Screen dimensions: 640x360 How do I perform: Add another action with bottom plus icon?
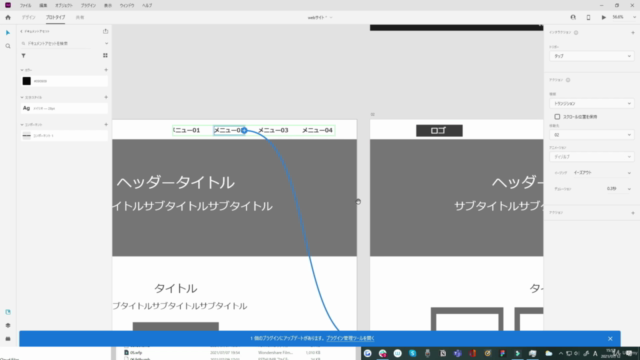[633, 213]
